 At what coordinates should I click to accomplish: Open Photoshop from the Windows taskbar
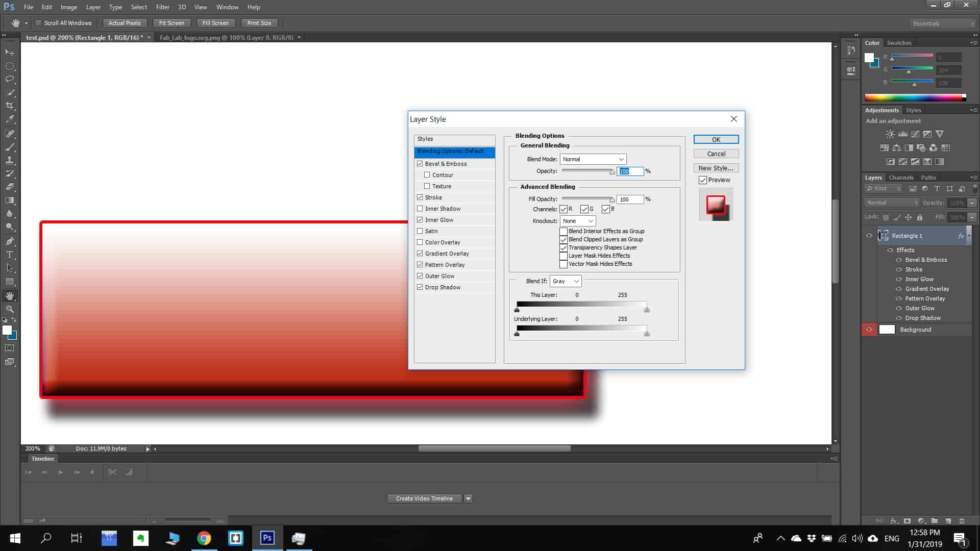(267, 538)
